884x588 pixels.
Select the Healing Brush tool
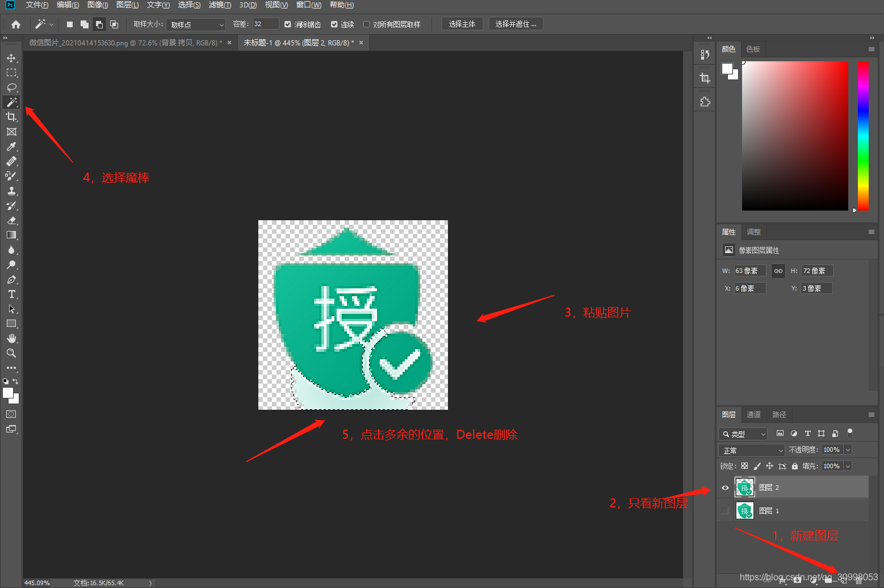11,161
